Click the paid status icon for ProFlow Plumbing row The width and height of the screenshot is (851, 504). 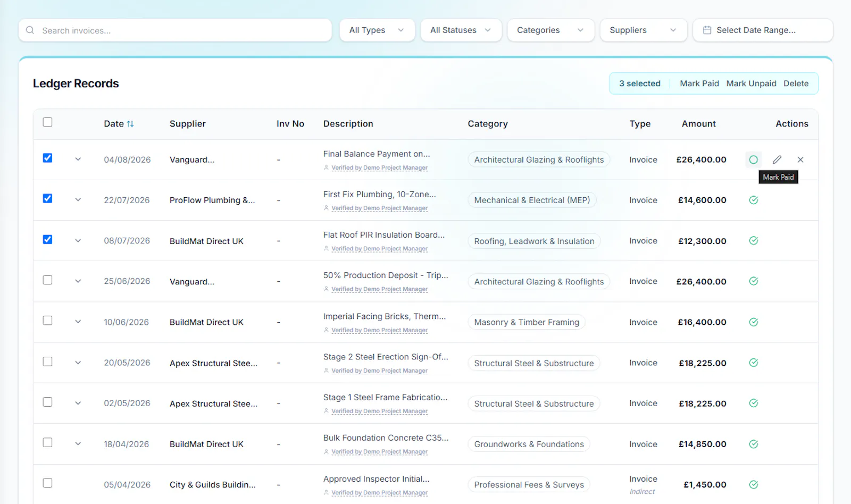tap(753, 200)
